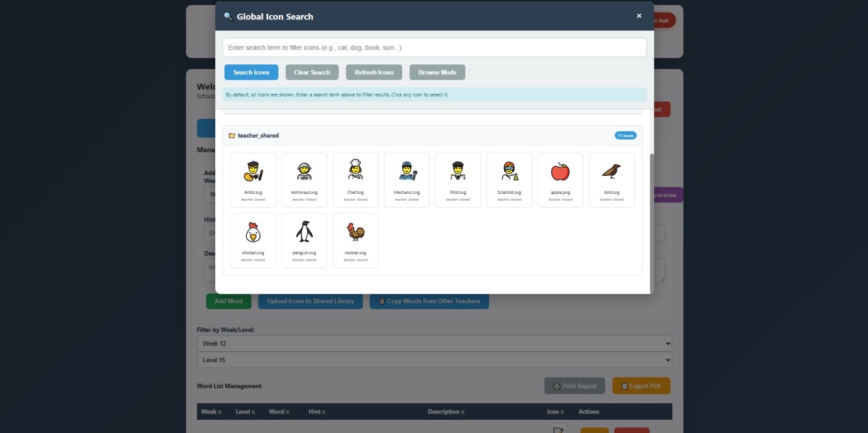Switch to Browse Mode

tap(437, 72)
